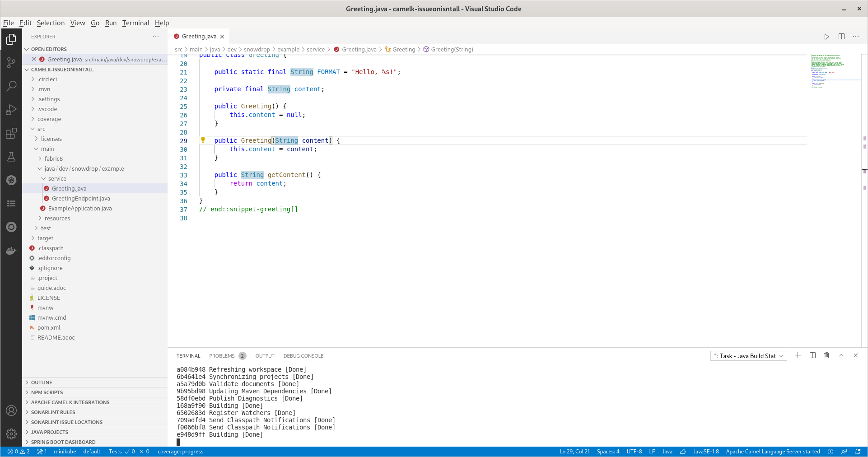Switch to the OUTPUT panel tab
This screenshot has height=457, width=868.
point(265,356)
